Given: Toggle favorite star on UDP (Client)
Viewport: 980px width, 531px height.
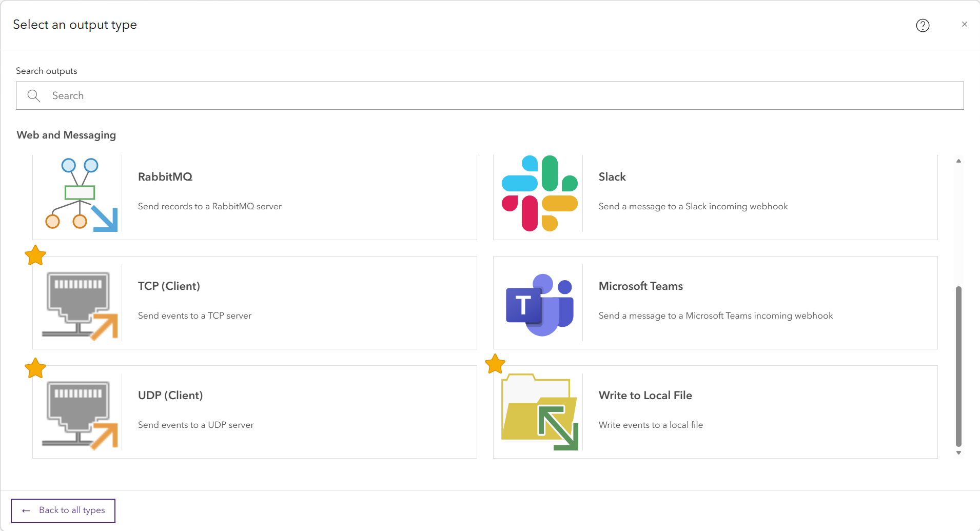Looking at the screenshot, I should coord(35,368).
